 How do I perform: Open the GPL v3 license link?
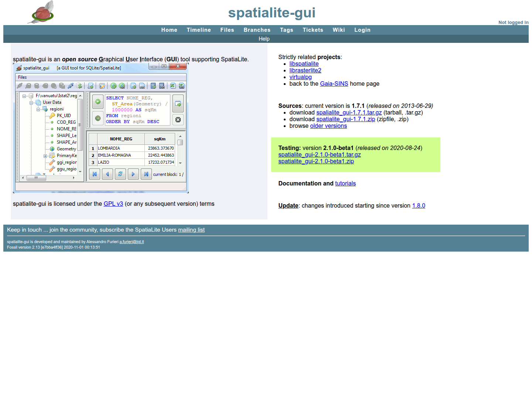(113, 204)
